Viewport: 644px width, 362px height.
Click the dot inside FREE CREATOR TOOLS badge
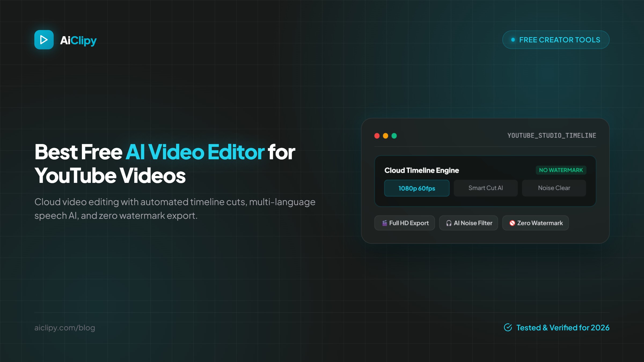[x=513, y=40]
